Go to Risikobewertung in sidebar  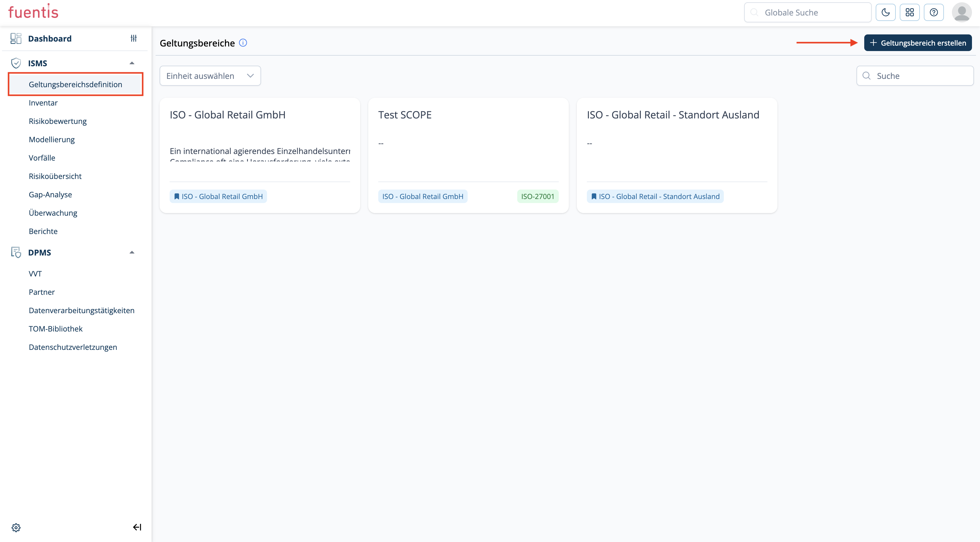click(x=58, y=121)
